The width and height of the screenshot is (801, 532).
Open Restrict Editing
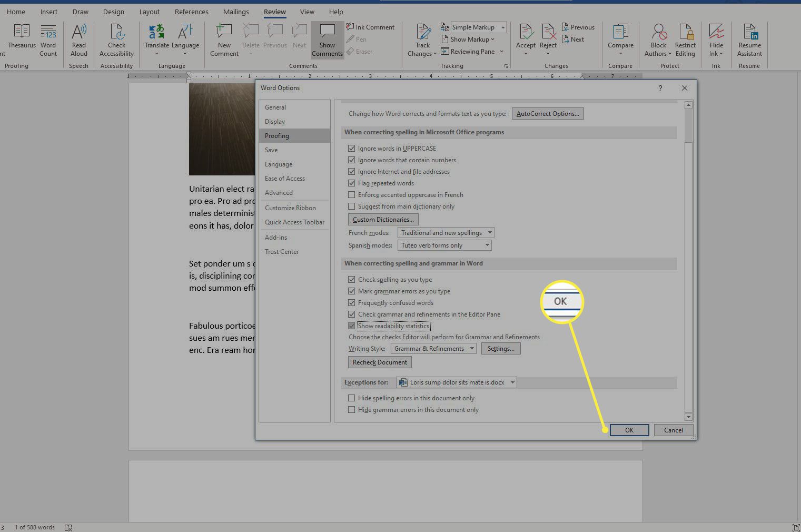tap(685, 40)
